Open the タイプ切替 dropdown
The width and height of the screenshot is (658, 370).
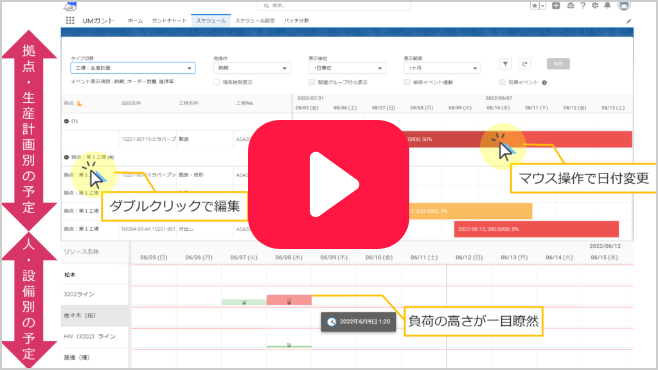tap(133, 68)
